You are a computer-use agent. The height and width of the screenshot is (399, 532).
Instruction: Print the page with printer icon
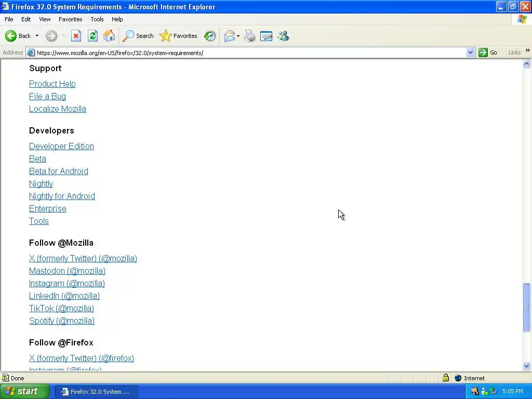click(x=250, y=36)
